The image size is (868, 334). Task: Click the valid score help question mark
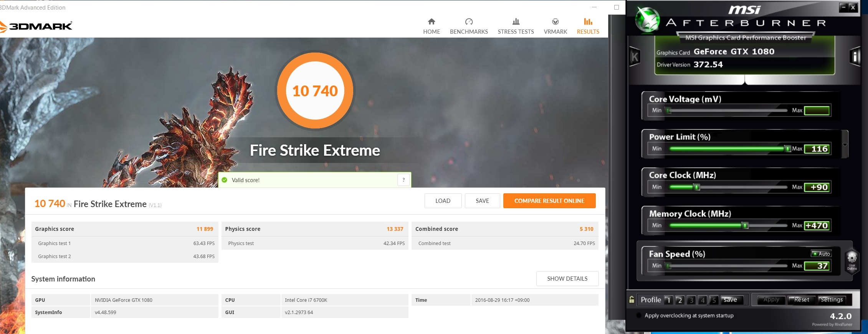point(403,180)
